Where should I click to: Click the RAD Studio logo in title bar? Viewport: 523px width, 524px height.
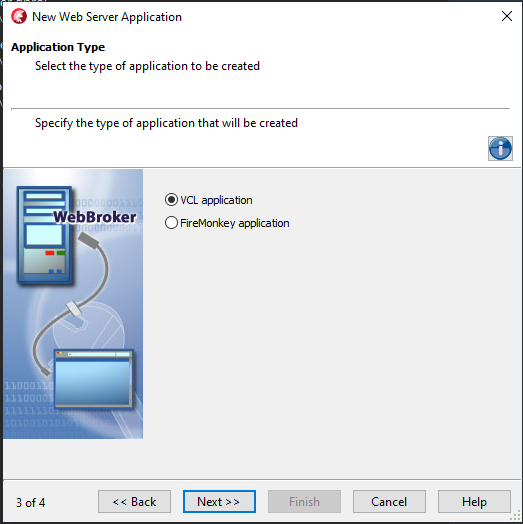(19, 16)
